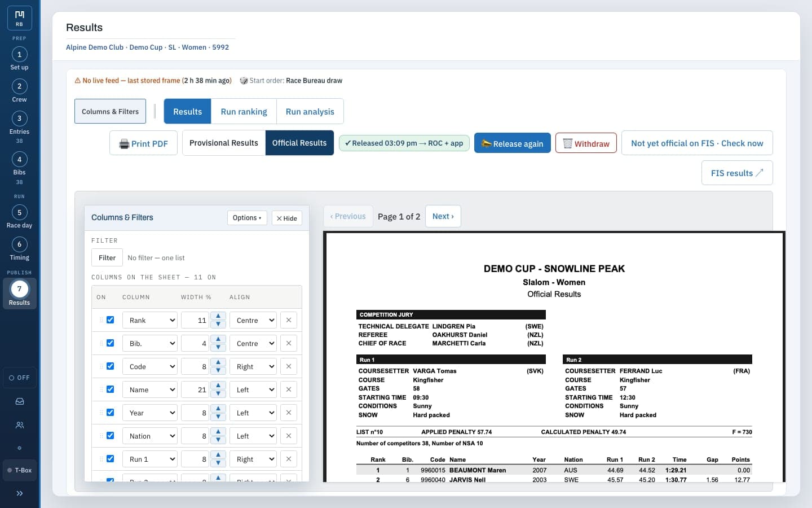Image resolution: width=812 pixels, height=508 pixels.
Task: Open step 6 Timing
Action: click(19, 249)
